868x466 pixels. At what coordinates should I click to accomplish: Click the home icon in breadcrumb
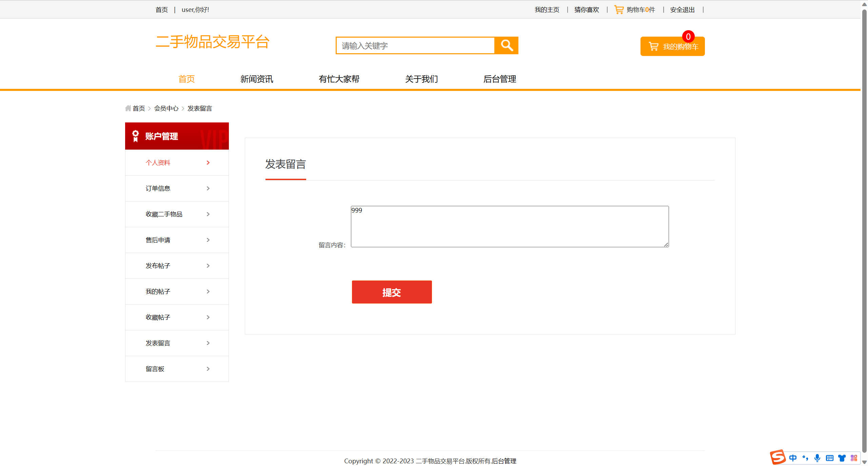click(127, 108)
